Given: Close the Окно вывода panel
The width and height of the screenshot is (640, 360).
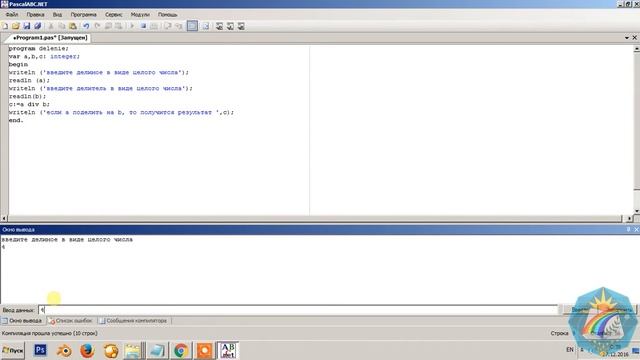Looking at the screenshot, I should coord(636,229).
